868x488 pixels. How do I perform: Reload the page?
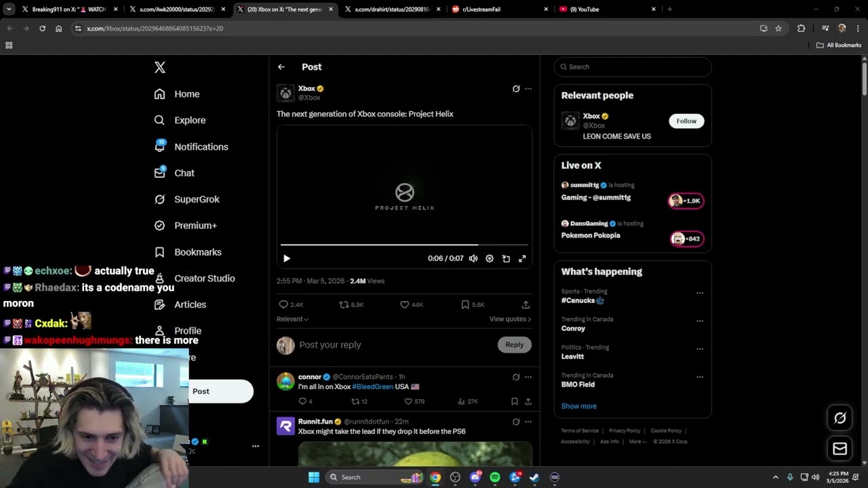(x=42, y=28)
